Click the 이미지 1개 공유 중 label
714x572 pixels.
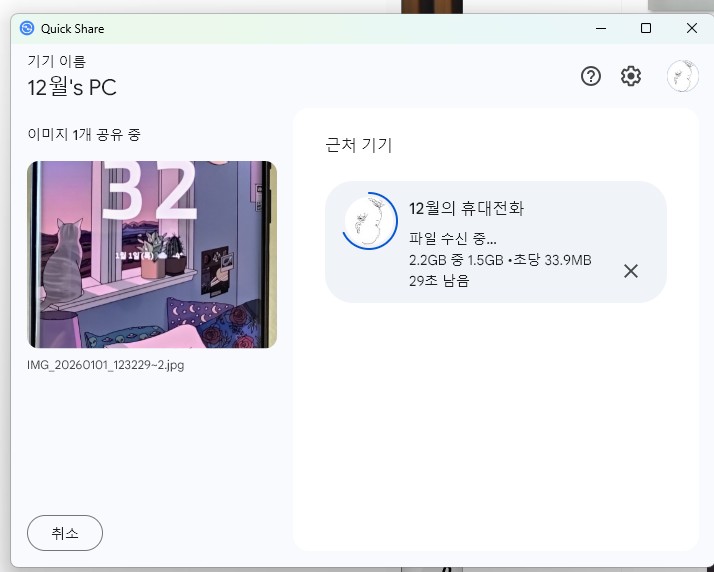84,134
